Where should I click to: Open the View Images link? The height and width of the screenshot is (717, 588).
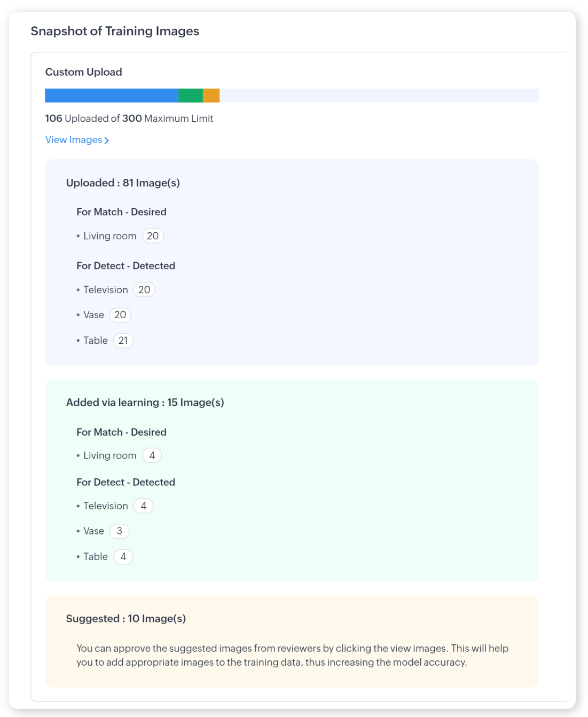coord(74,140)
